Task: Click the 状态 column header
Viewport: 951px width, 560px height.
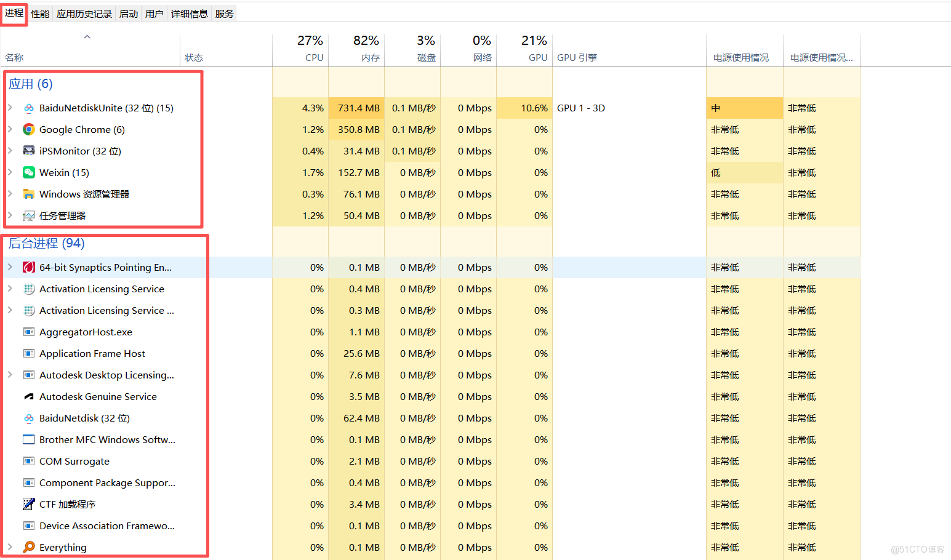Action: click(226, 49)
